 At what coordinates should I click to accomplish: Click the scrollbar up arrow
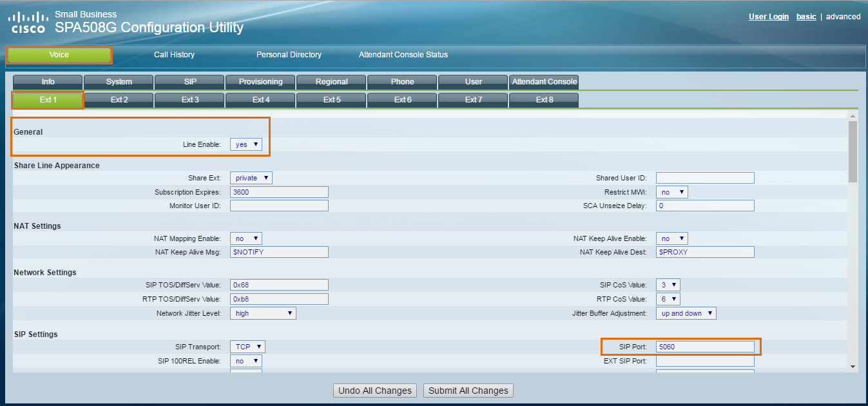point(853,116)
